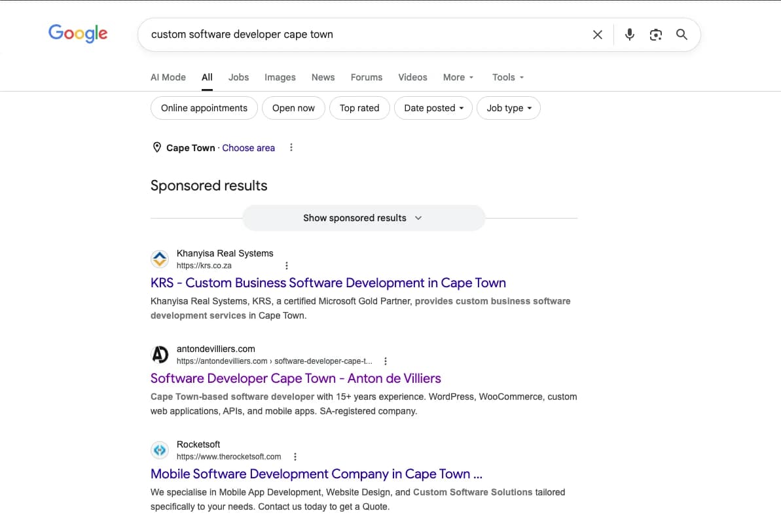This screenshot has width=781, height=532.
Task: Click the Google logo
Action: [x=78, y=33]
